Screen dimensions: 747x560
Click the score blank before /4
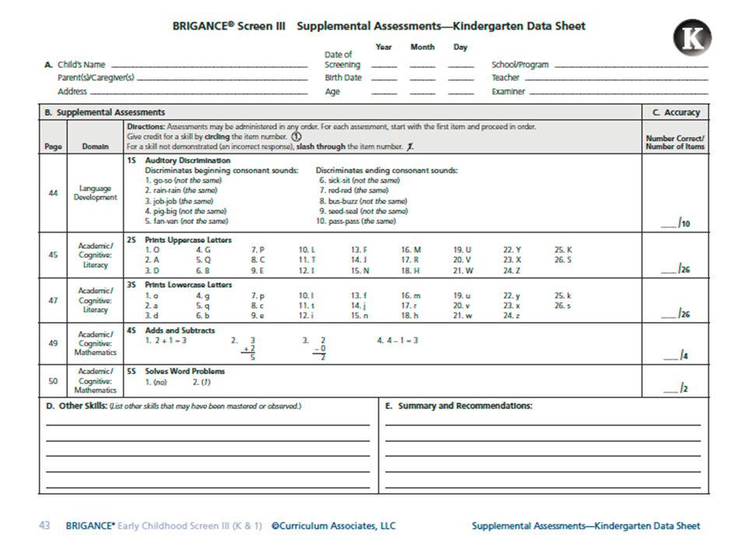(x=670, y=358)
